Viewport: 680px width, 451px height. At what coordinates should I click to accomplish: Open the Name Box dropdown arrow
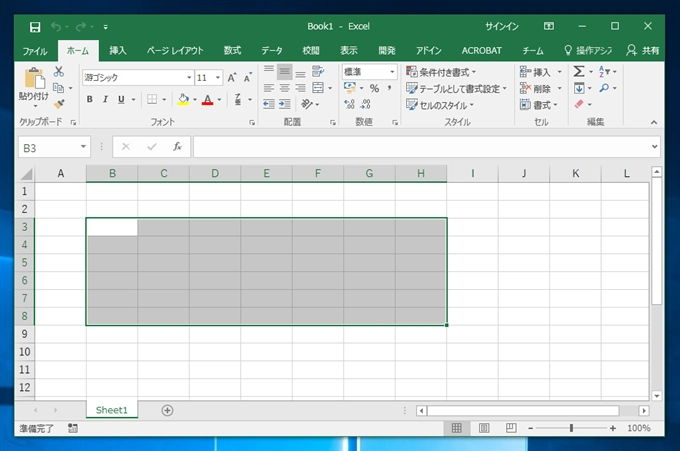pos(83,147)
